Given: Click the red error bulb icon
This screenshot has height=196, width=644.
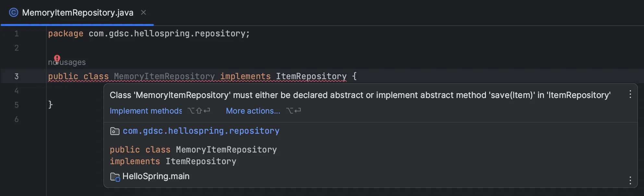Looking at the screenshot, I should [57, 59].
